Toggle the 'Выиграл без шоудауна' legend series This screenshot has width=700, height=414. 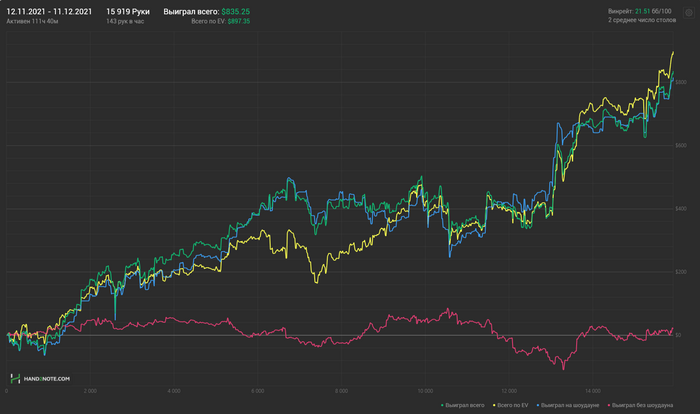(x=640, y=406)
